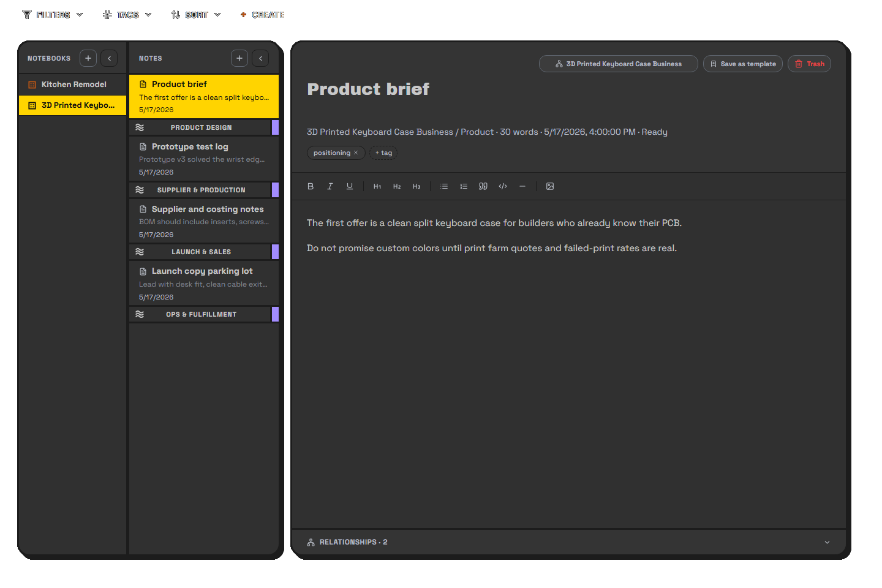Viewport: 882px width, 588px height.
Task: Insert a numbered list
Action: tap(464, 186)
